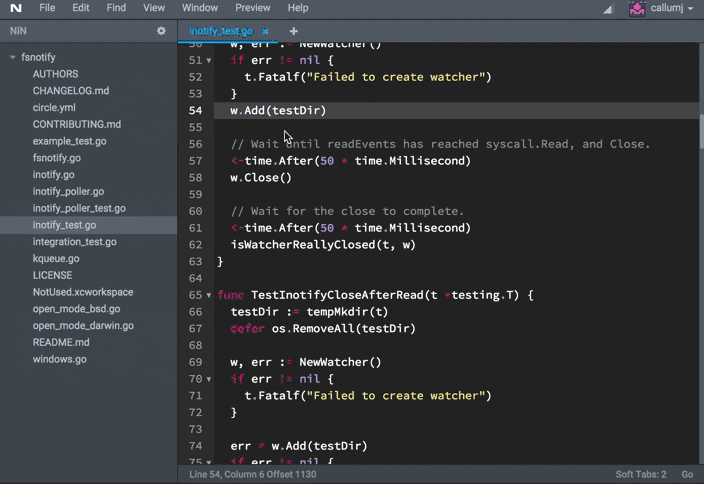Click the Nova N logo icon
This screenshot has width=704, height=484.
click(x=14, y=8)
